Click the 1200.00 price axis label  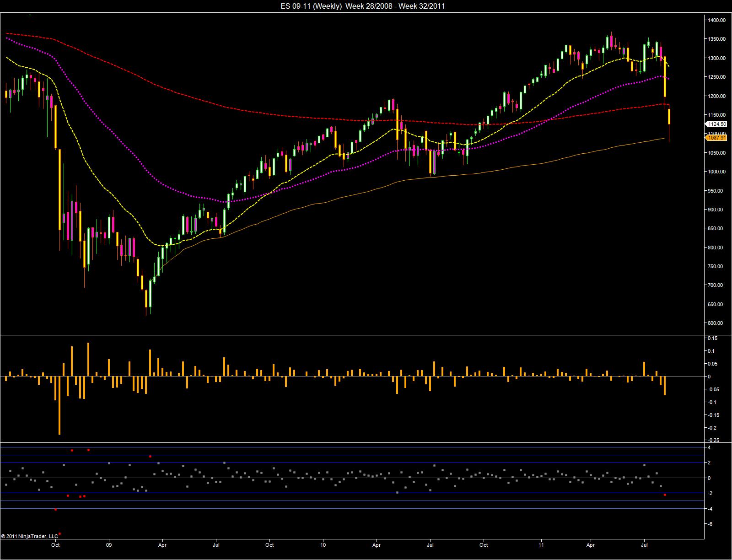tap(717, 96)
